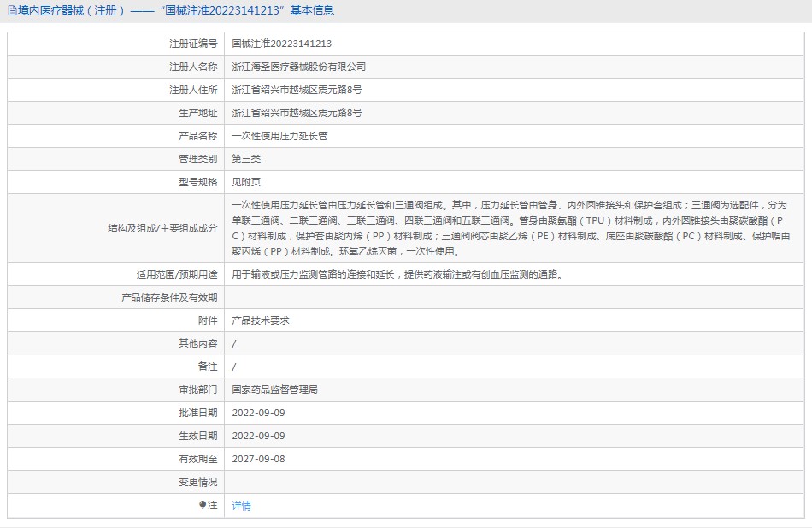The width and height of the screenshot is (812, 528).
Task: Click the 变更情况 label
Action: (x=197, y=482)
